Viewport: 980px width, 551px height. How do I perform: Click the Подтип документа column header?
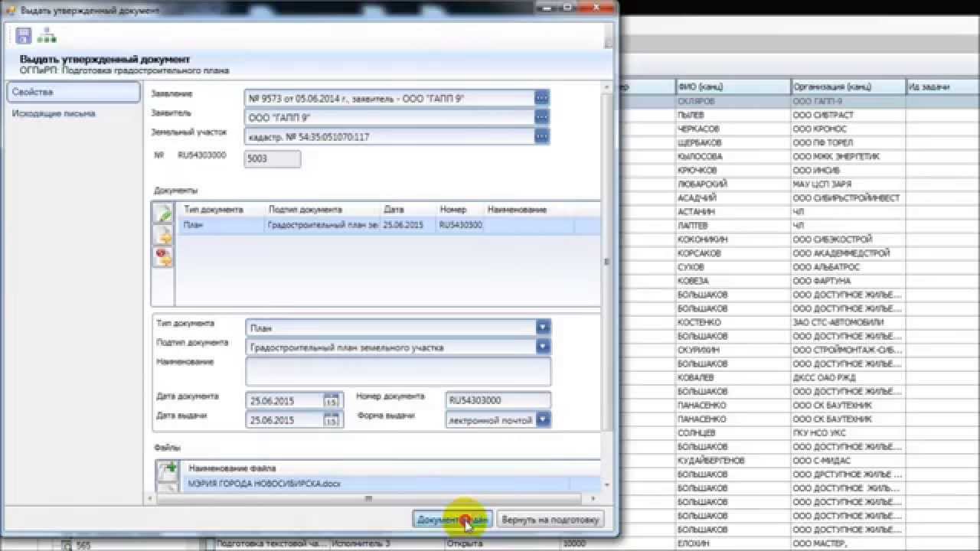(x=322, y=210)
